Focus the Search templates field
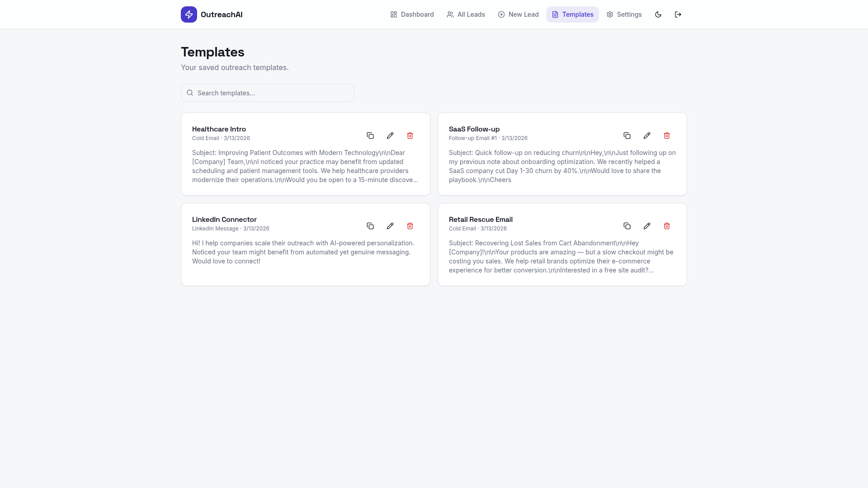The width and height of the screenshot is (868, 488). (268, 93)
